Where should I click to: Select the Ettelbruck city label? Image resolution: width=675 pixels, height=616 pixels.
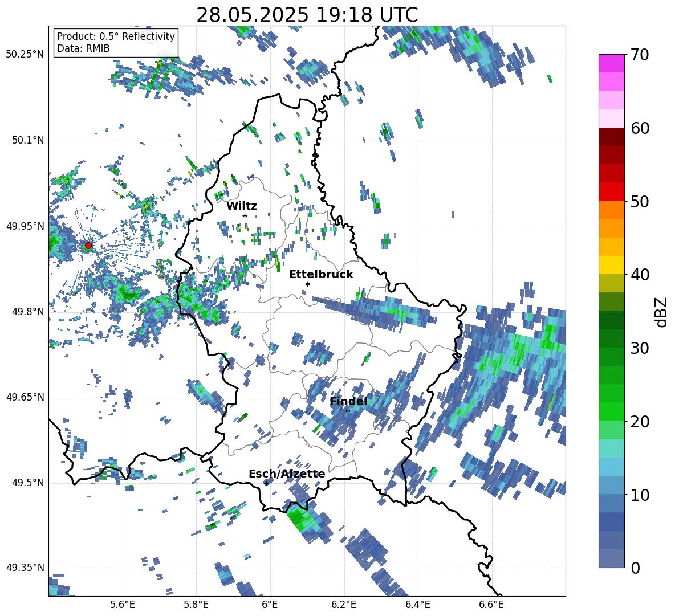(x=321, y=275)
